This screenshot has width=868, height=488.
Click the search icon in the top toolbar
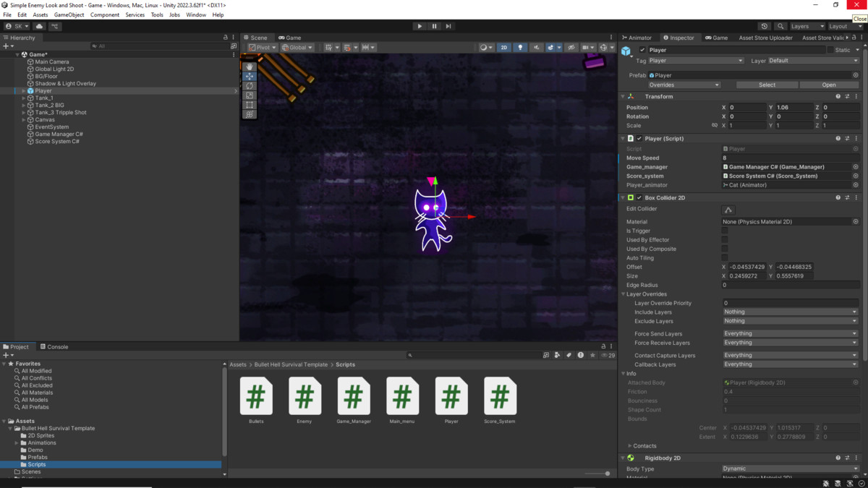[781, 25]
